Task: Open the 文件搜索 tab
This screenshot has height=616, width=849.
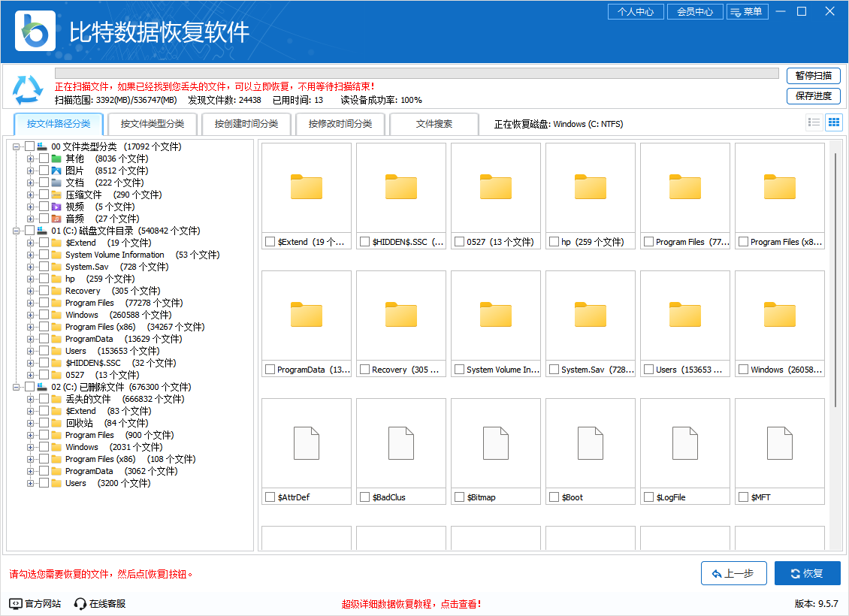Action: [434, 124]
